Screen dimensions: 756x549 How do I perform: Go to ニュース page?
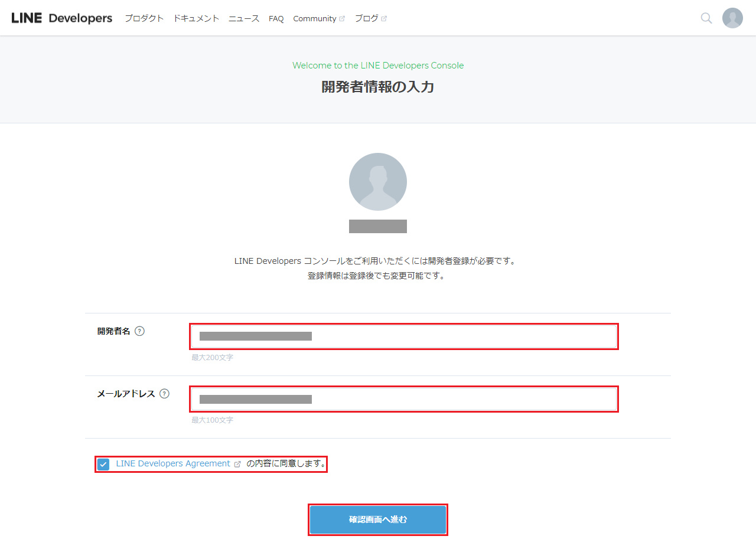(244, 18)
